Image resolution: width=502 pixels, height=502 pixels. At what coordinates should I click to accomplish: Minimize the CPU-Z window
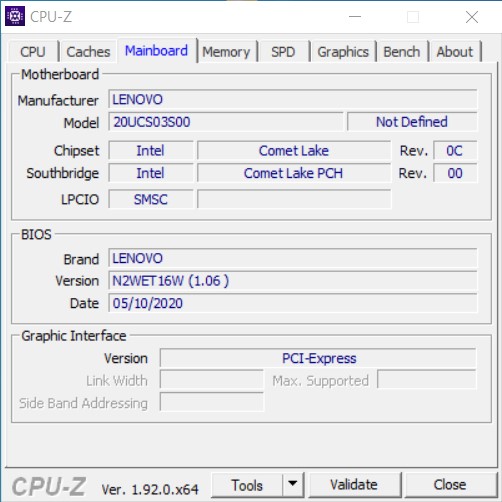pos(355,16)
